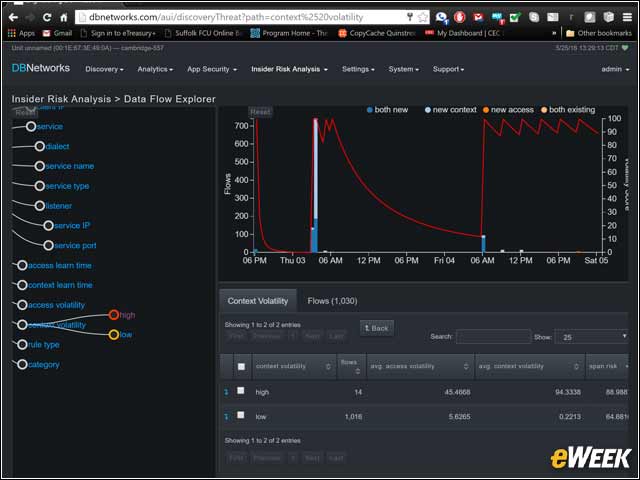Open the Sign in to eTreasury+ bookmark
This screenshot has height=480, width=640.
click(118, 33)
